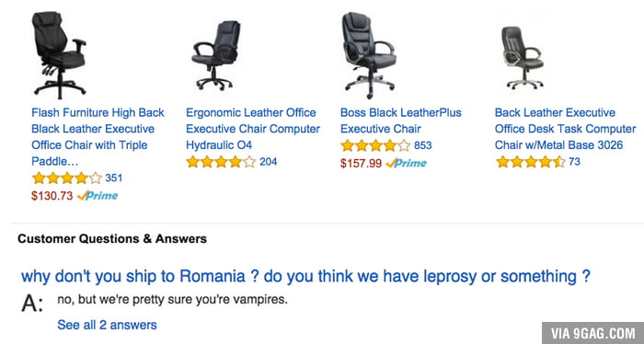This screenshot has width=644, height=344.
Task: Open Boss Black LeatherPlus Executive Chair link
Action: coord(401,120)
